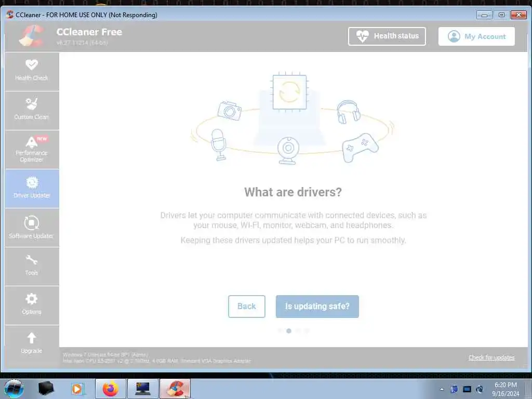Click the Back button
Image resolution: width=532 pixels, height=399 pixels.
(247, 307)
